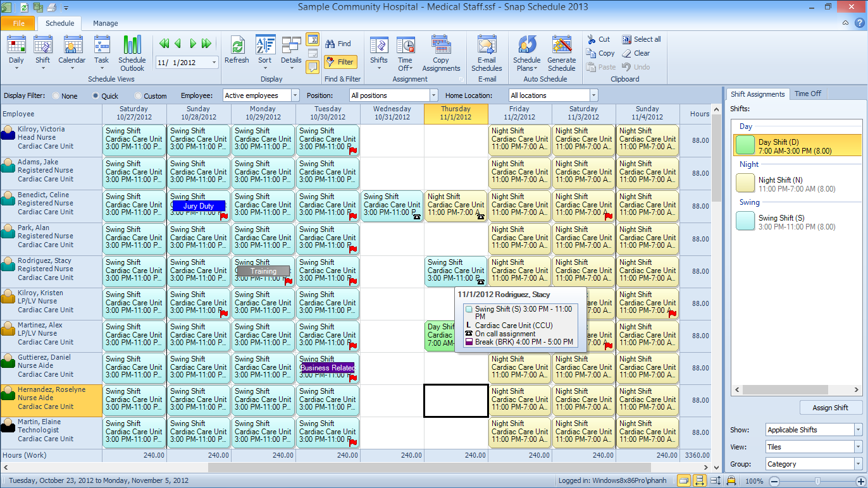Screen dimensions: 868x488
Task: Select the Shift Assignments panel tab
Action: pyautogui.click(x=757, y=94)
